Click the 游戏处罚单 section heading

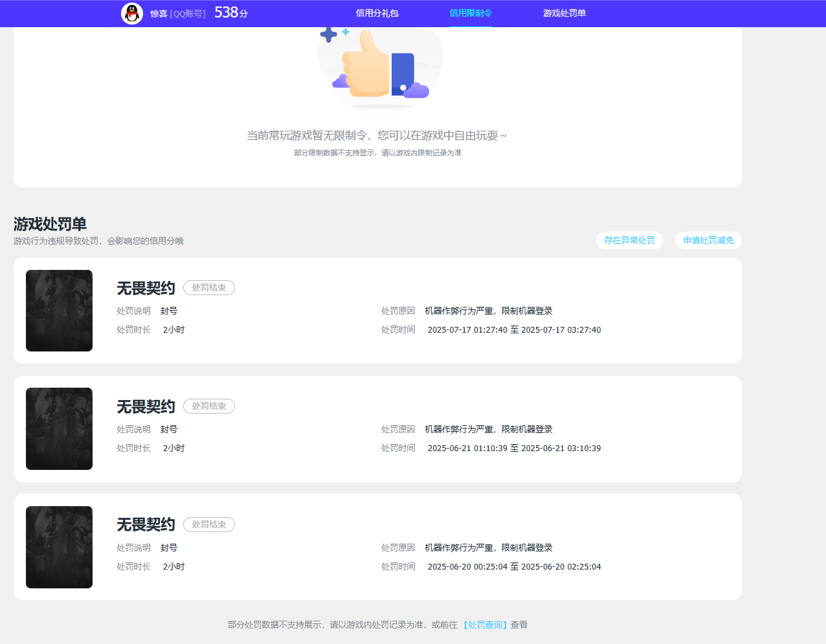(x=50, y=224)
